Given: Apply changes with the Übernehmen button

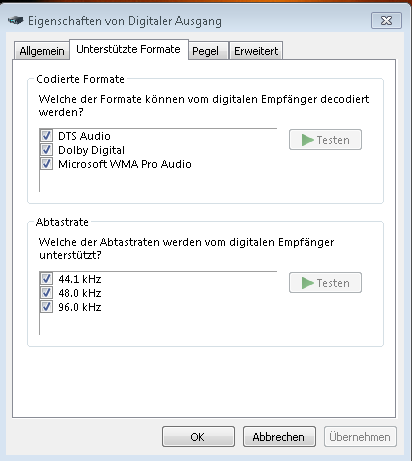Looking at the screenshot, I should (x=360, y=437).
